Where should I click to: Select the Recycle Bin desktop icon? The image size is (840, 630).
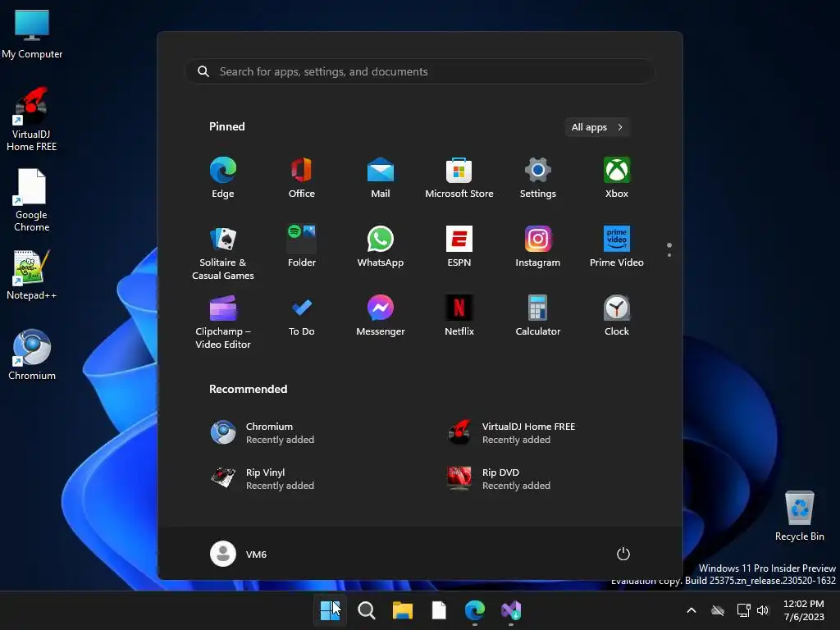[799, 516]
